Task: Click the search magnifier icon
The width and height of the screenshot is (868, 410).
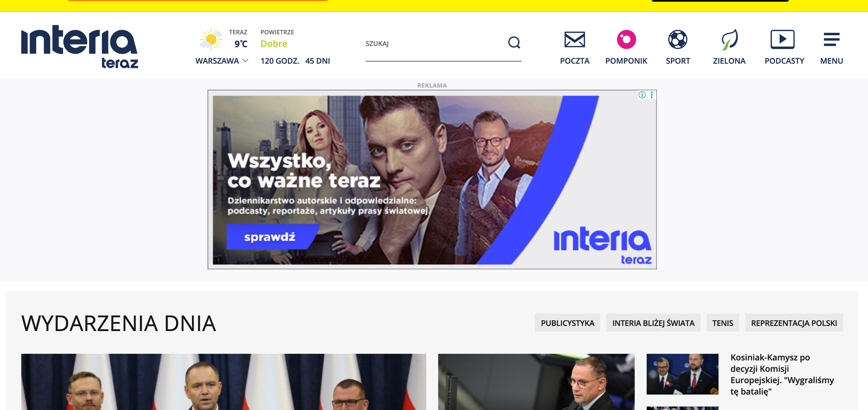Action: 514,43
